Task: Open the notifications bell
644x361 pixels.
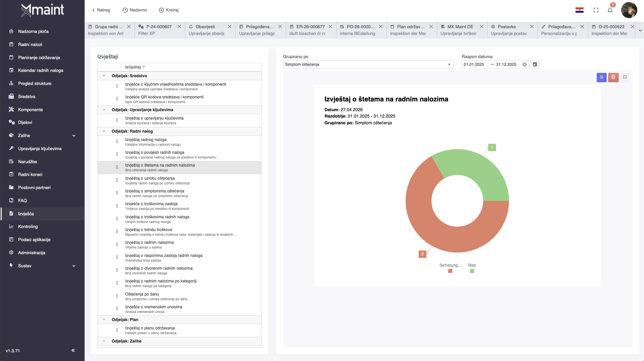Action: [x=610, y=10]
